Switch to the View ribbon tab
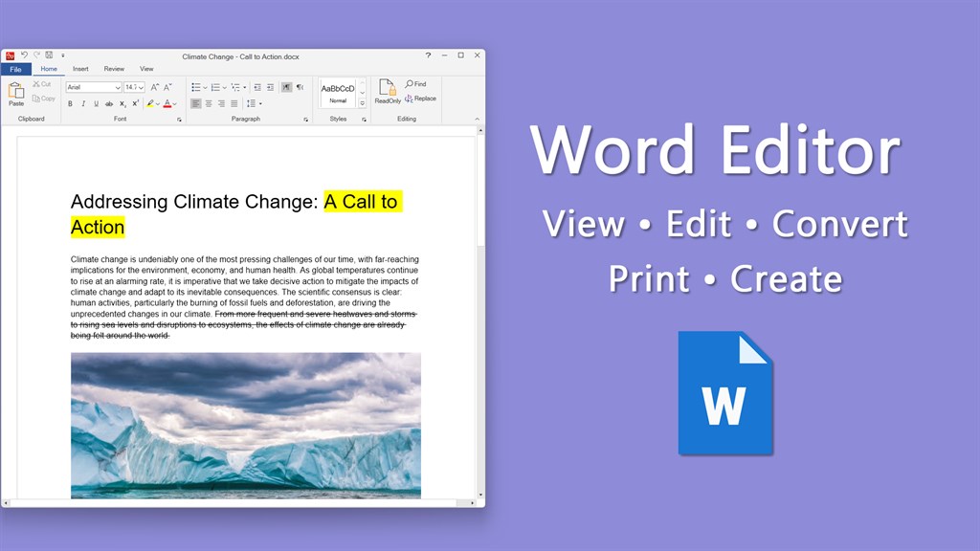The width and height of the screenshot is (980, 551). tap(146, 69)
